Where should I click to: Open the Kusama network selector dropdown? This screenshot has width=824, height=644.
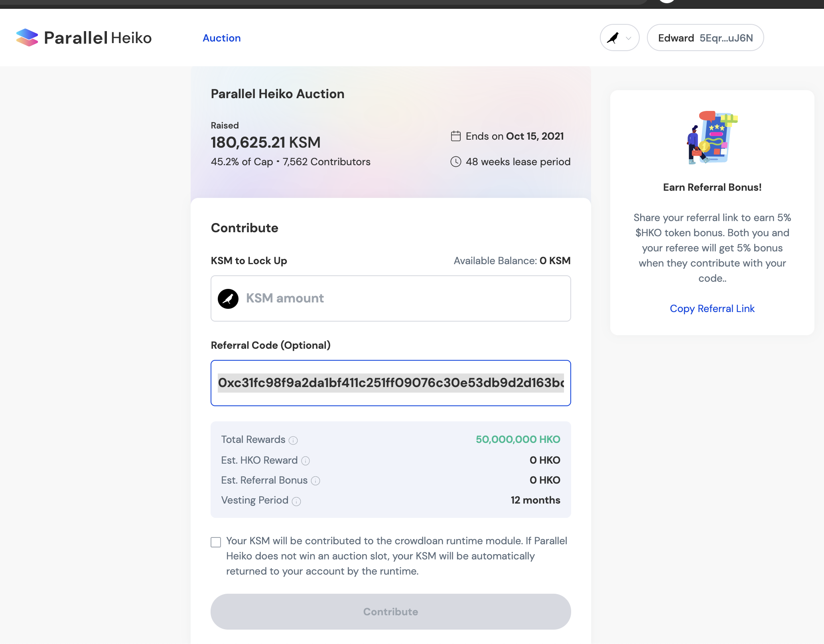point(619,38)
